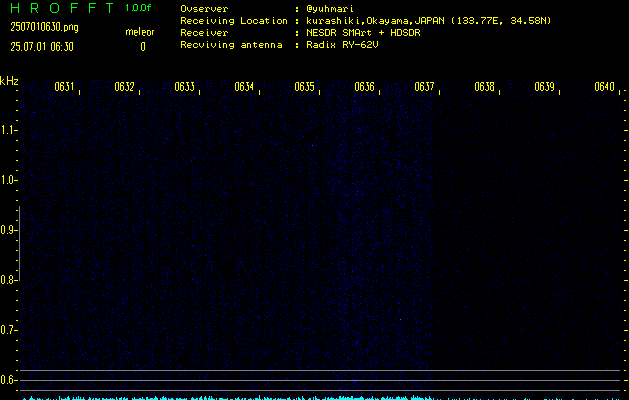Click the 0.9 kHz axis label
This screenshot has width=629, height=400.
8,230
